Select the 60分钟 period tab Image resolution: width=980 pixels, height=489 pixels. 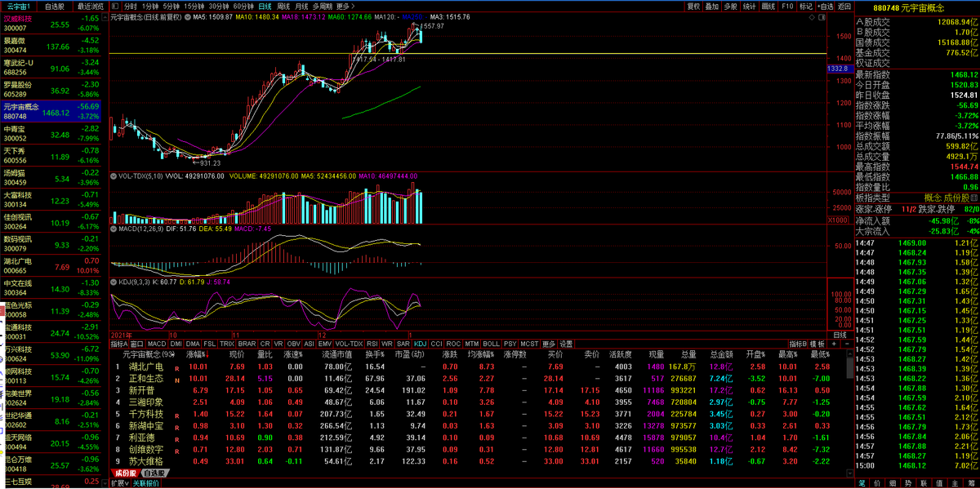pyautogui.click(x=243, y=6)
